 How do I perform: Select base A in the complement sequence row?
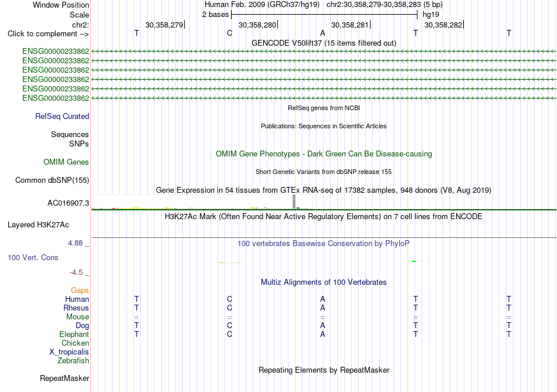click(322, 33)
